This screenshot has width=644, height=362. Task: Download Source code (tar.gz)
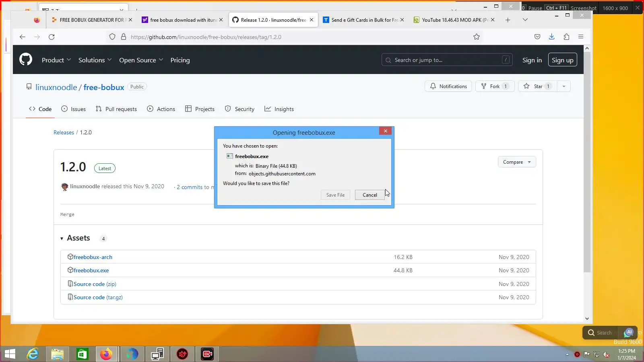pos(98,297)
